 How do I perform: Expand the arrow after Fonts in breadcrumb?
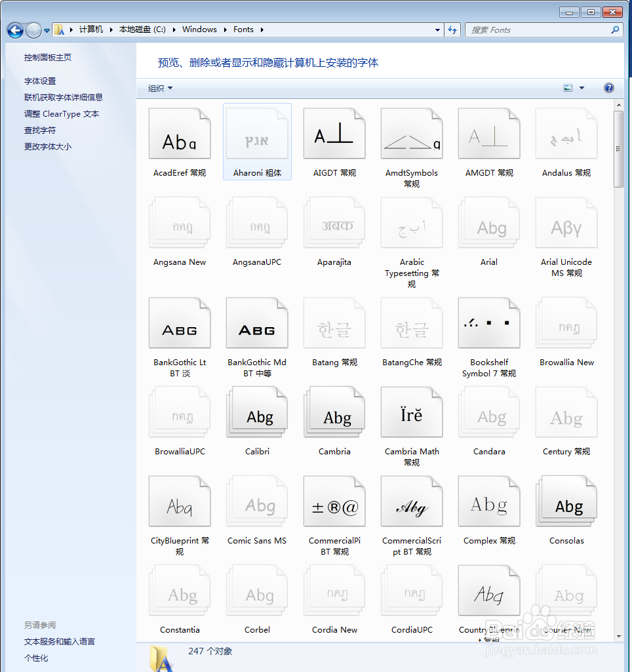click(x=262, y=30)
